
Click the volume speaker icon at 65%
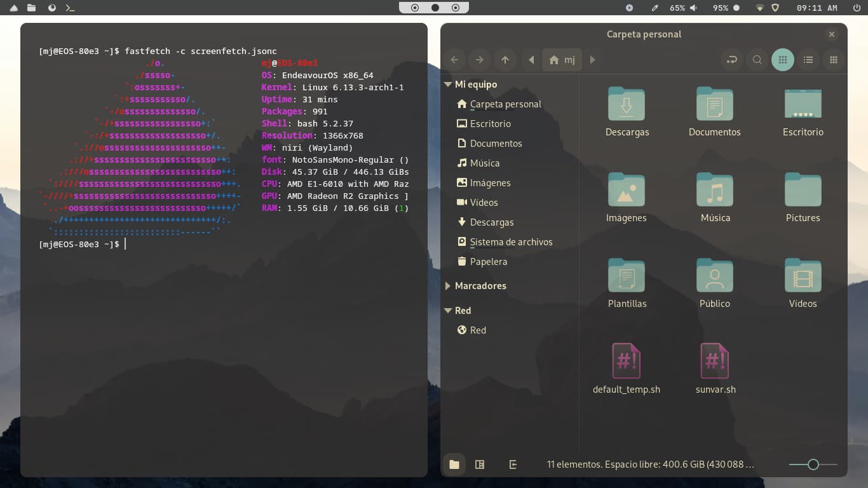click(x=693, y=8)
